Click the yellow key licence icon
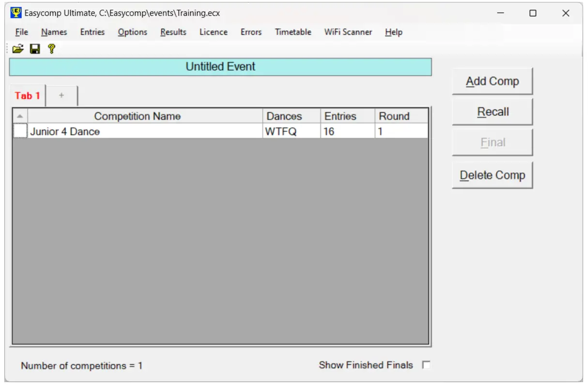 (51, 48)
